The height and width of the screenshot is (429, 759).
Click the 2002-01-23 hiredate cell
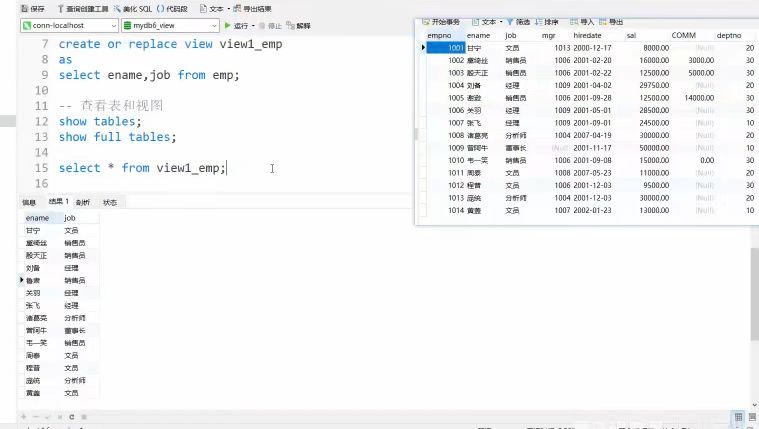[592, 210]
